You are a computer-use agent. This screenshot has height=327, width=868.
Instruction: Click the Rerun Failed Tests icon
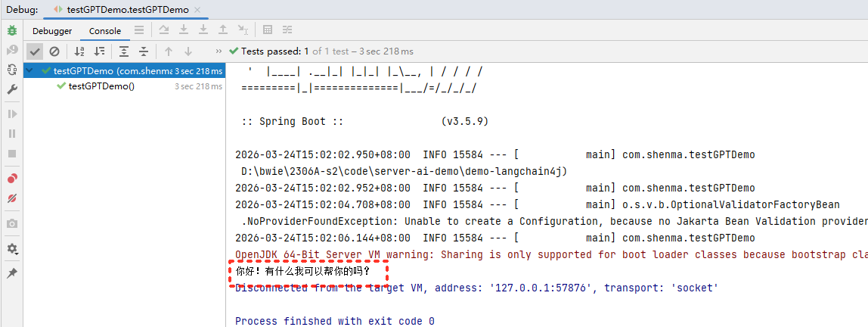[12, 50]
